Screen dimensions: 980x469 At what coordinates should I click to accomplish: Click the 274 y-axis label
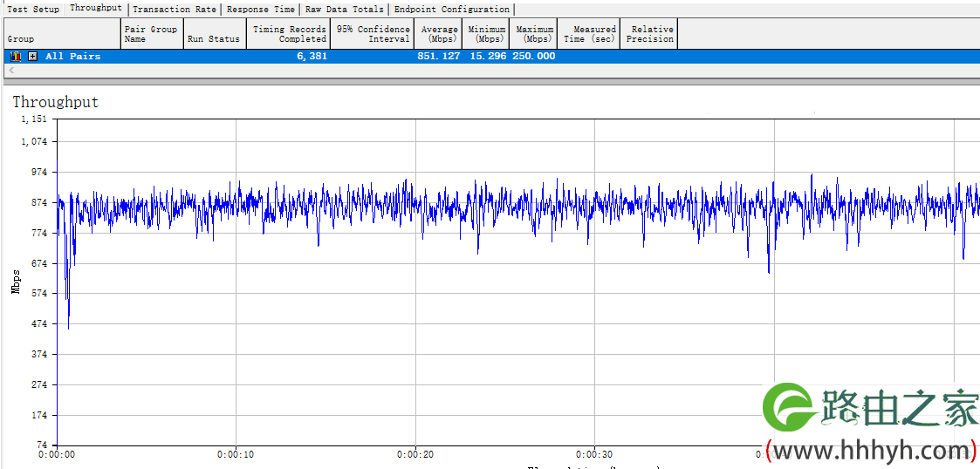[38, 384]
